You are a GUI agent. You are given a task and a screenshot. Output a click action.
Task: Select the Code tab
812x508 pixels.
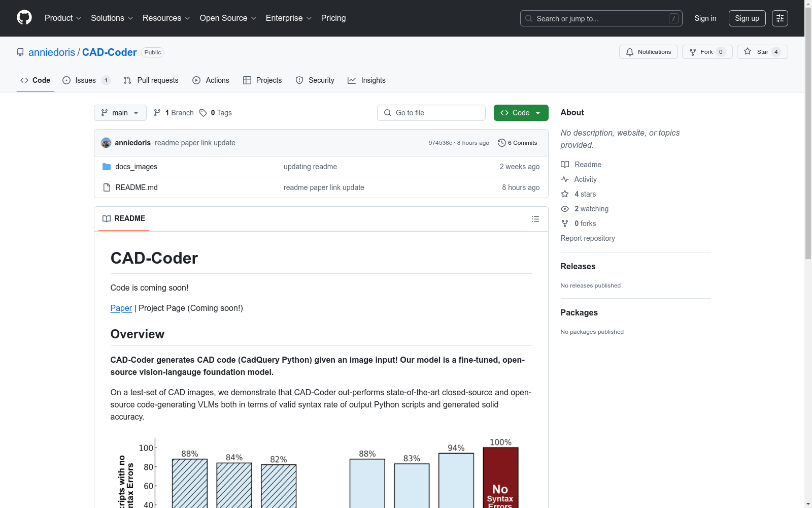click(x=36, y=80)
